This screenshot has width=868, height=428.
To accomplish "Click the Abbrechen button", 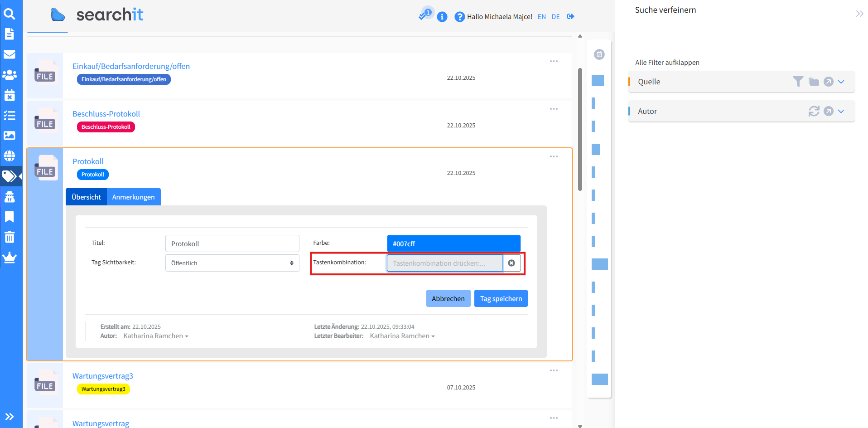I will pyautogui.click(x=448, y=298).
